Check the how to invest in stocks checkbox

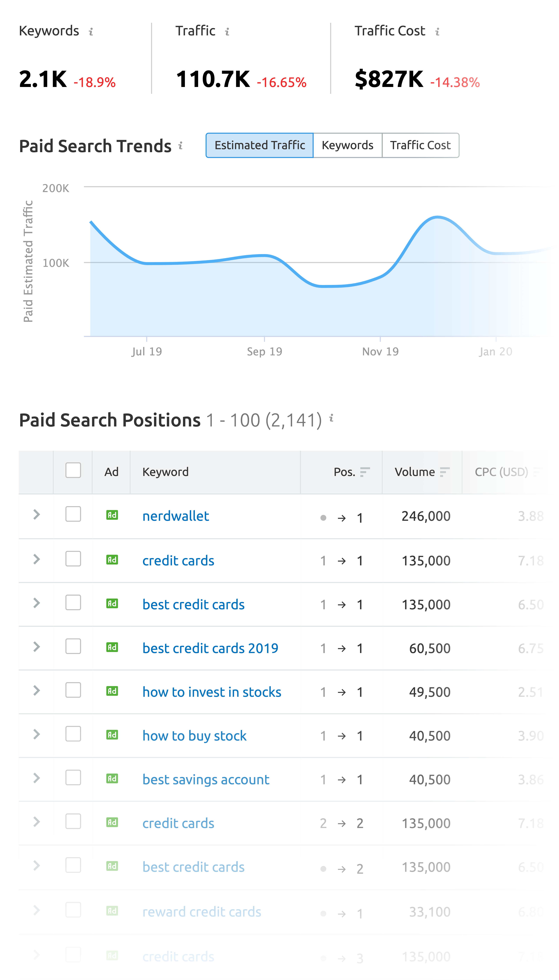tap(73, 690)
